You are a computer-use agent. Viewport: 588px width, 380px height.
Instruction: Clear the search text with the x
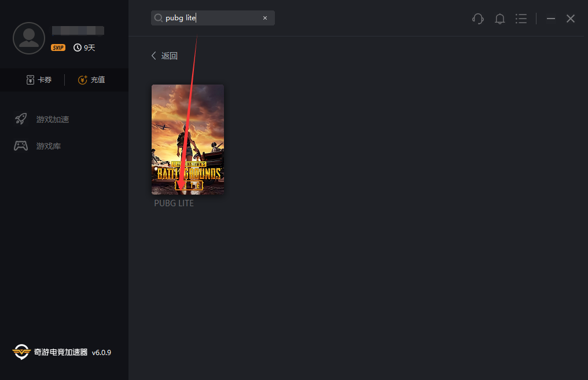pyautogui.click(x=265, y=18)
